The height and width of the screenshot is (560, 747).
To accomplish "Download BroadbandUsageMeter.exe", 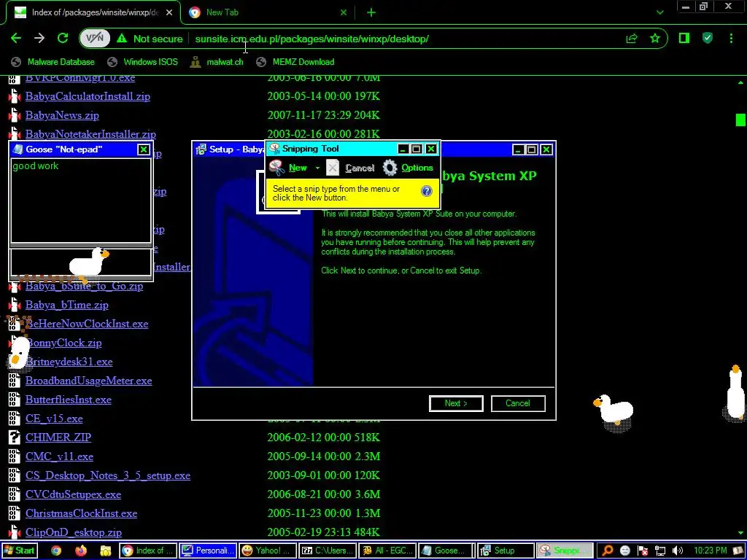I will [88, 381].
